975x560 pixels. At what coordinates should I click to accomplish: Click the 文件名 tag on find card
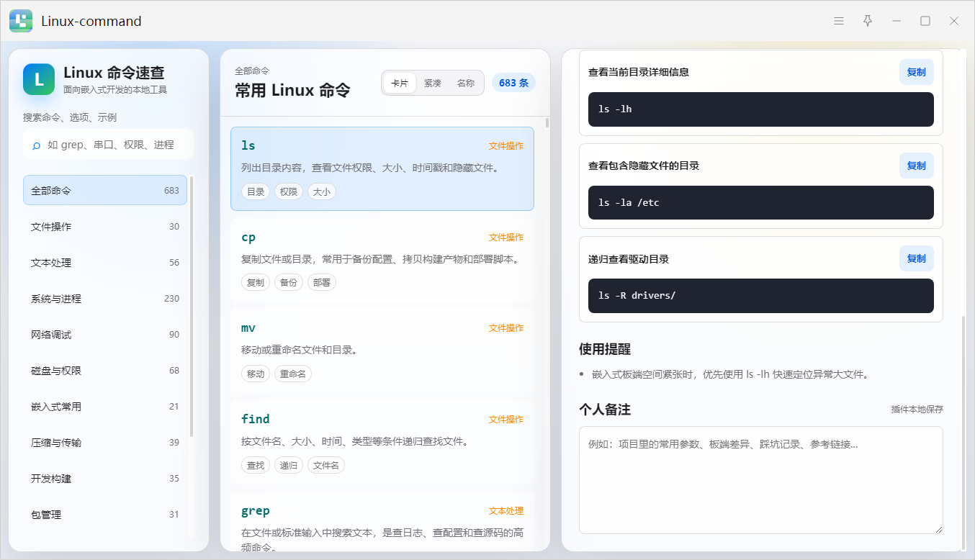(x=326, y=466)
